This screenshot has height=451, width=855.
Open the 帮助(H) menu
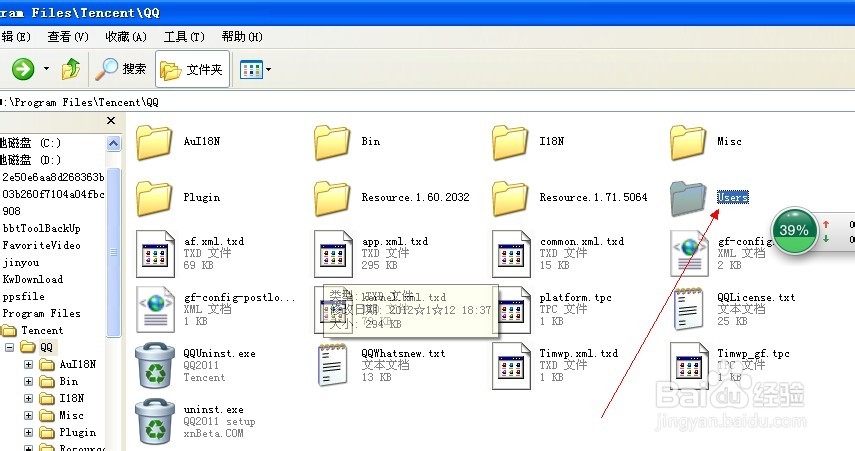242,37
